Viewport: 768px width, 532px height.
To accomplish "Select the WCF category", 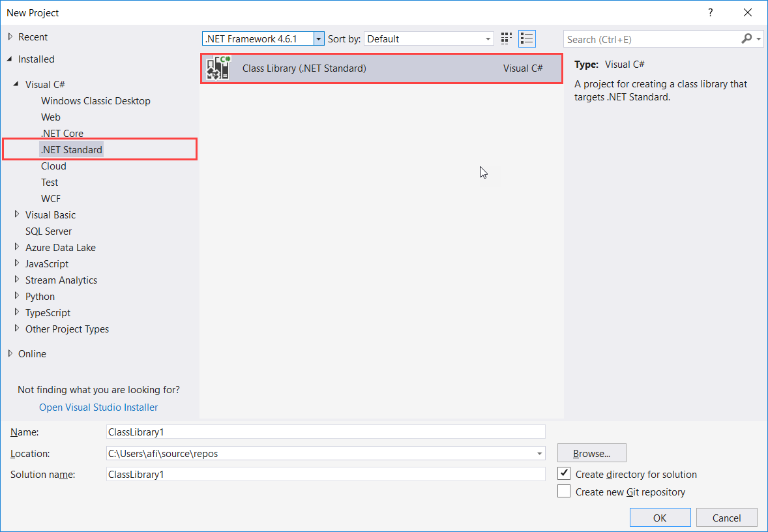I will (x=51, y=198).
